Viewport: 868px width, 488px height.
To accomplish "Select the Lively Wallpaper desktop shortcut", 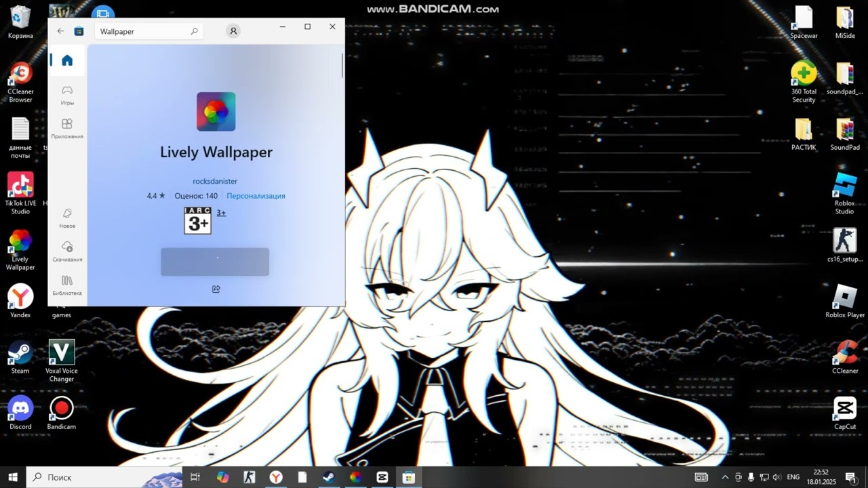I will coord(20,250).
